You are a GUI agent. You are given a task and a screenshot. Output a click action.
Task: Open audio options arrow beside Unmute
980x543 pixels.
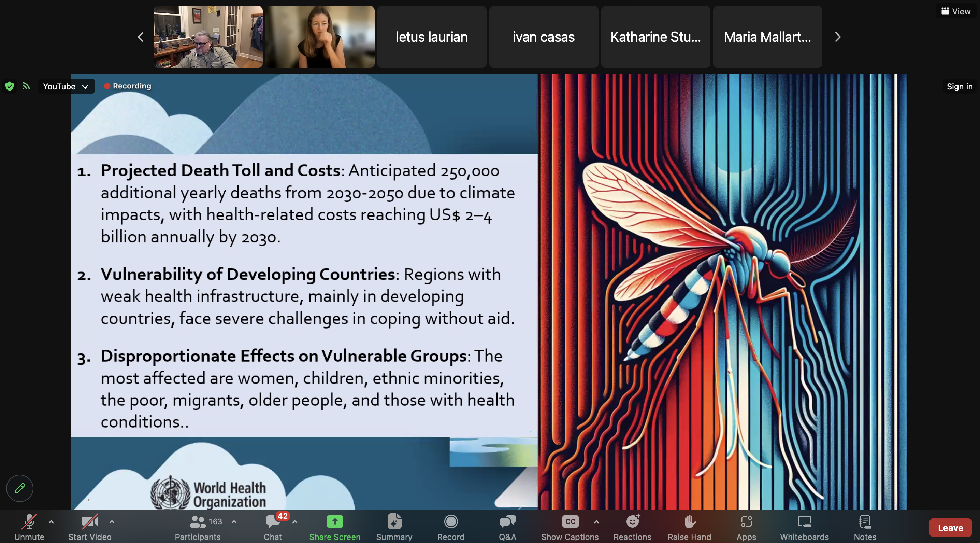51,522
